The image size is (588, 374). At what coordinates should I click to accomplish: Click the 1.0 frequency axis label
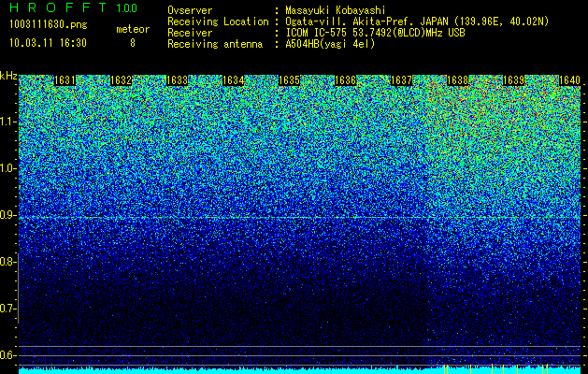[7, 168]
